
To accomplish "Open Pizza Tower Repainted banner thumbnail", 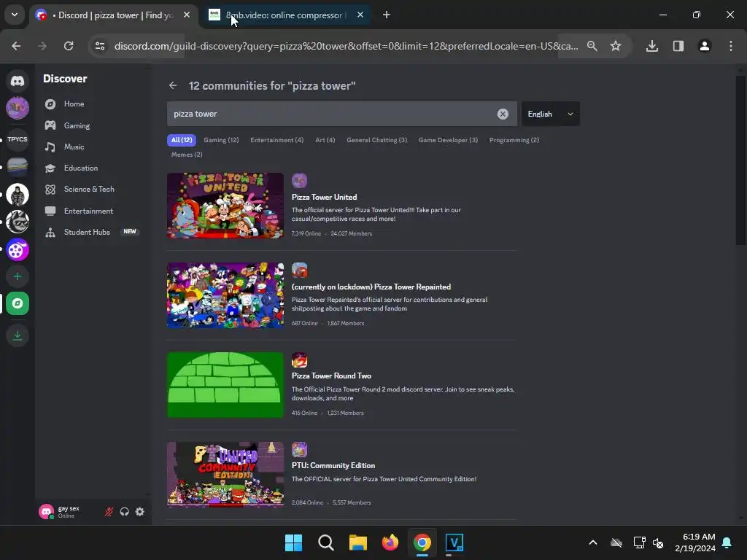I will (x=225, y=295).
